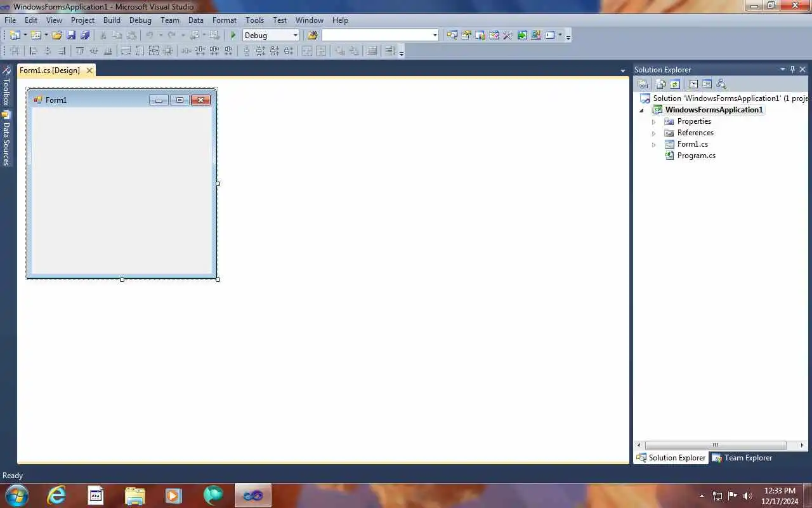Open the Extension Manager toolbar icon
Viewport: 812px width, 508px height.
click(x=536, y=35)
